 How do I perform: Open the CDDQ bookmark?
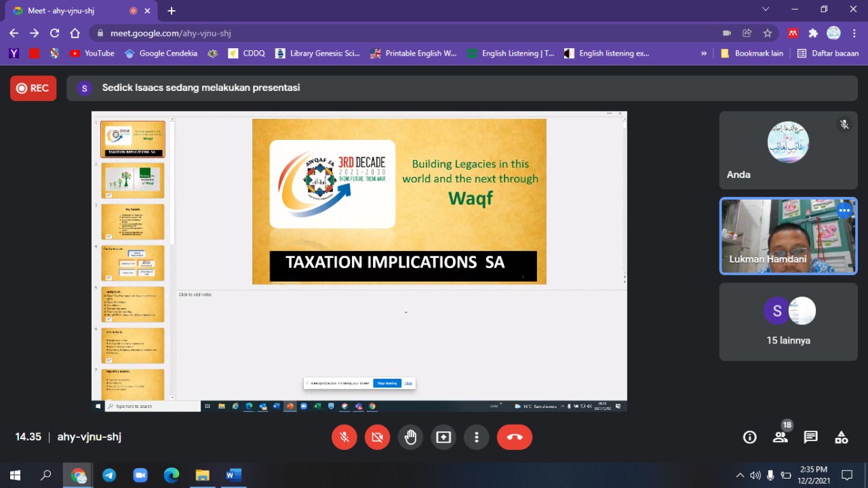pyautogui.click(x=247, y=53)
